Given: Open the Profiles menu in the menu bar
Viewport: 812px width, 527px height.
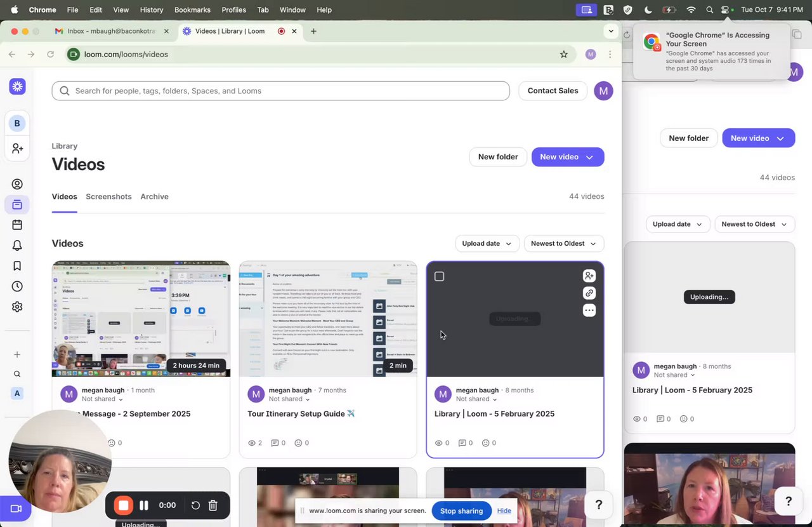Looking at the screenshot, I should click(234, 10).
